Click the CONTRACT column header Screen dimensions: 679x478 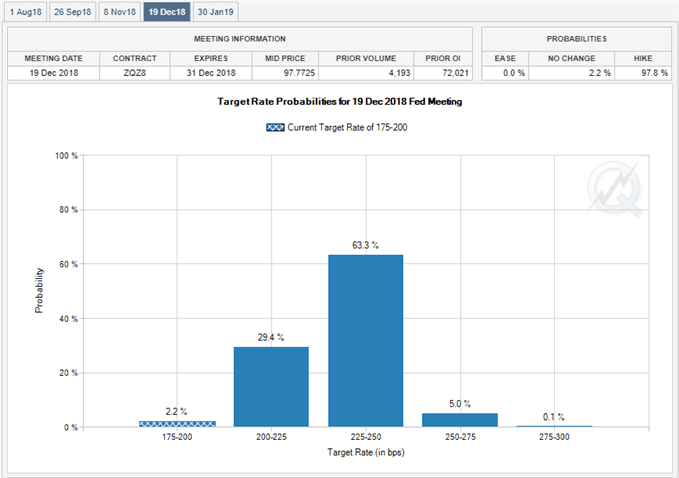[135, 58]
